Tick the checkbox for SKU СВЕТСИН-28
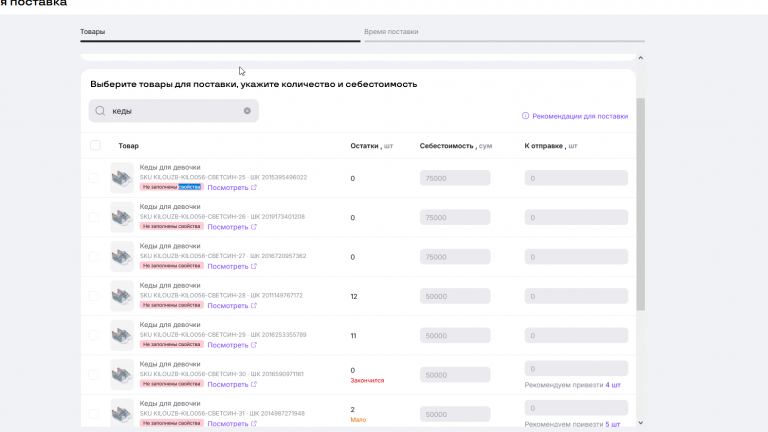 point(93,296)
